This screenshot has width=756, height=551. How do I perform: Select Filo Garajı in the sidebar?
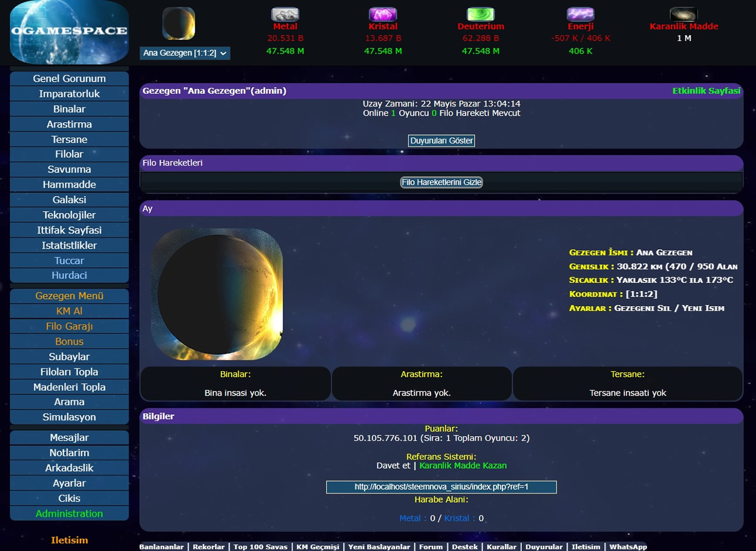69,326
